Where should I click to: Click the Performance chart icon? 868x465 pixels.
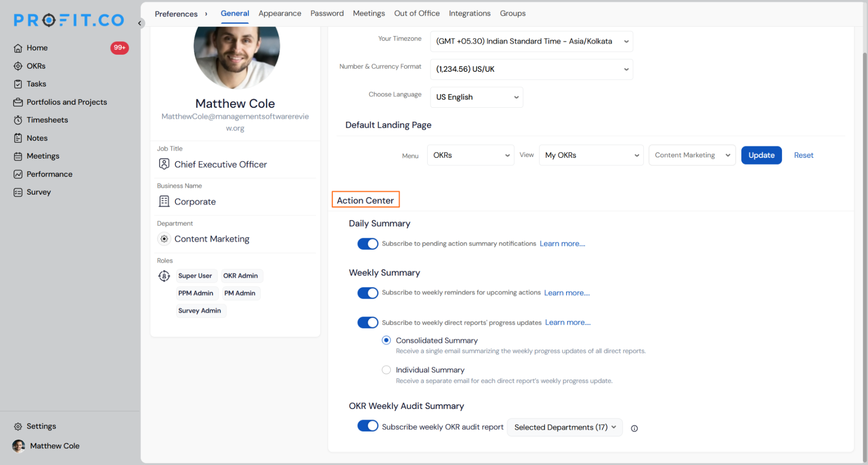pos(18,174)
